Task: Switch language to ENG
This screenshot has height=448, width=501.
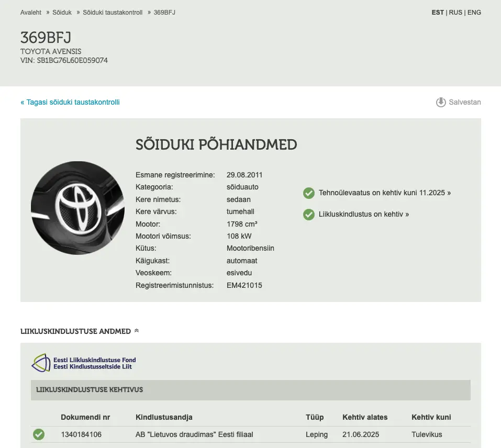Action: pyautogui.click(x=474, y=13)
